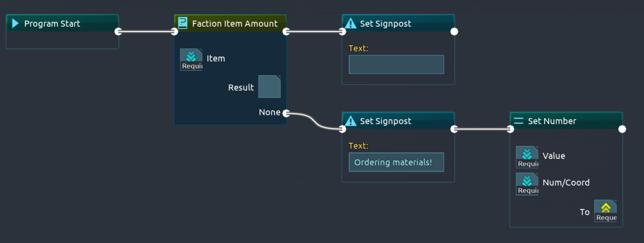The height and width of the screenshot is (243, 644).
Task: Click the warning icon on upper Set Signpost
Action: click(351, 23)
